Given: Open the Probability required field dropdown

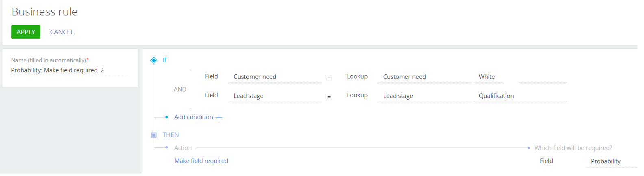Looking at the screenshot, I should pos(611,161).
